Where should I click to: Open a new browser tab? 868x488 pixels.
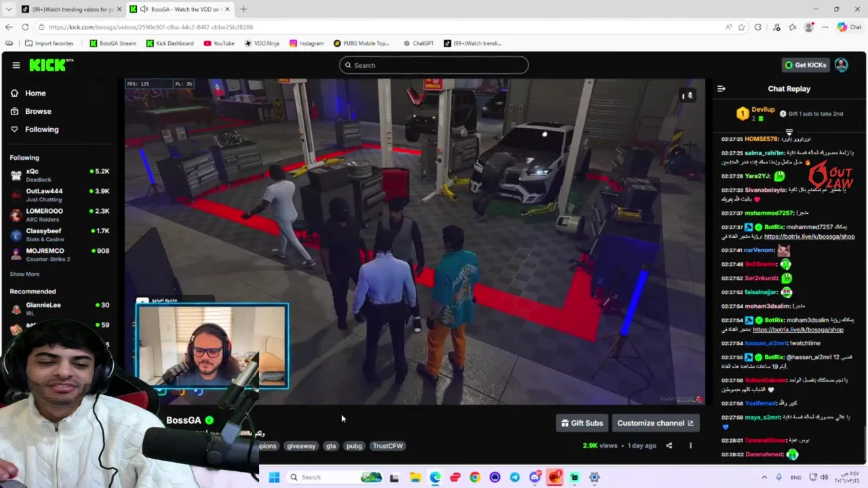pyautogui.click(x=243, y=9)
